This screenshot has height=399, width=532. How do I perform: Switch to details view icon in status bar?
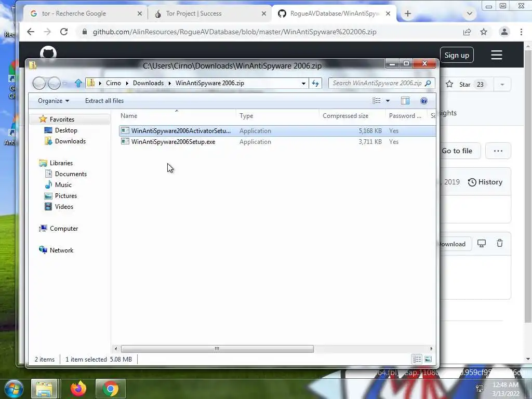tap(417, 359)
